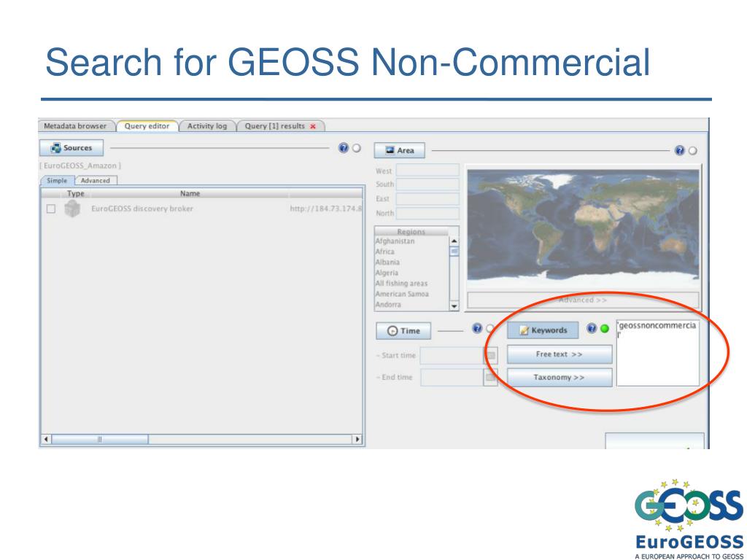This screenshot has width=747, height=560.
Task: Switch to the Metadata browser tab
Action: (75, 126)
